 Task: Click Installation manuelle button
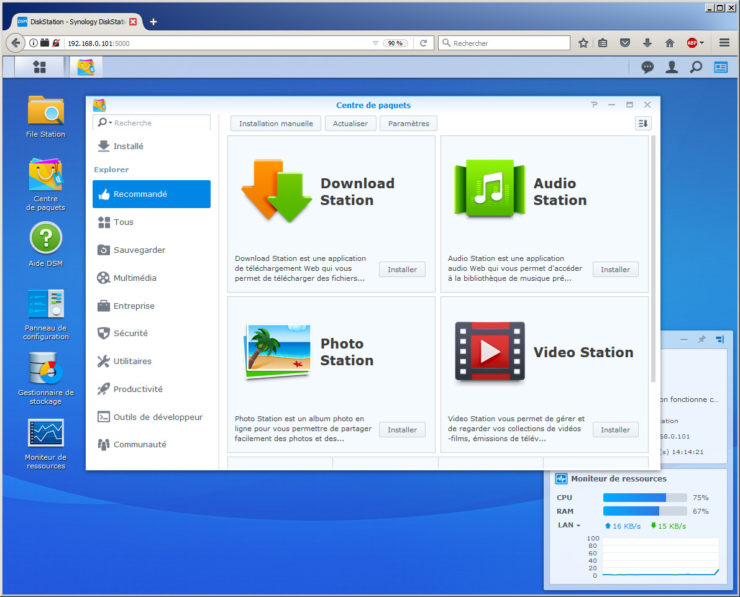tap(276, 123)
